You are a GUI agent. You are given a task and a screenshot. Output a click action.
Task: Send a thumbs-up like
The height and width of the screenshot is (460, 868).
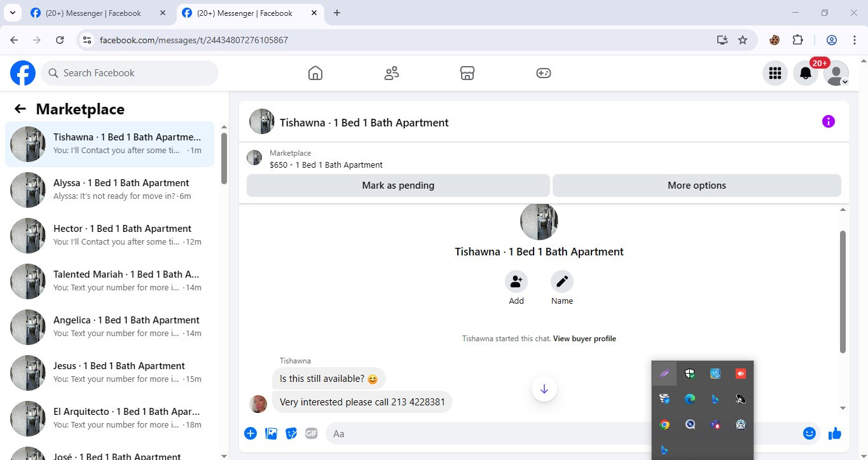click(835, 433)
